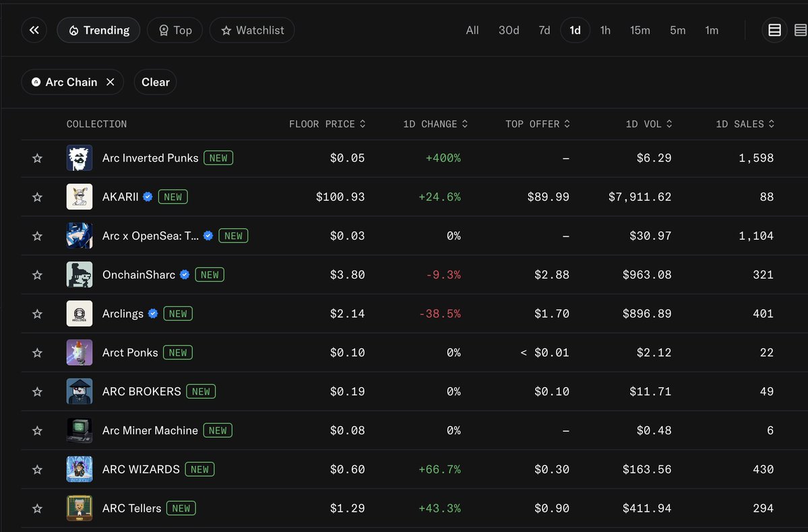The image size is (808, 532).
Task: Select the 1h time range
Action: click(x=605, y=30)
